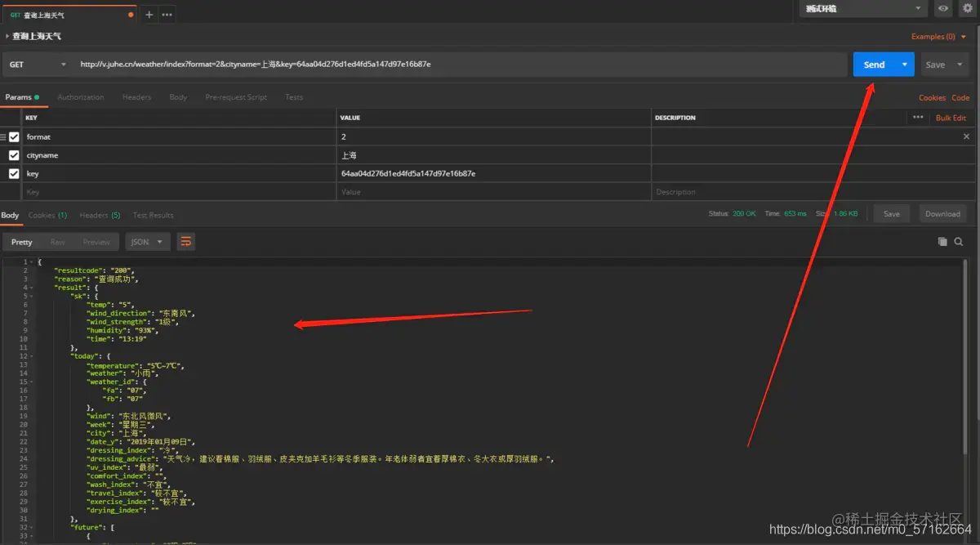Screen dimensions: 980x545
Task: Open the Test Results tab
Action: pyautogui.click(x=154, y=215)
